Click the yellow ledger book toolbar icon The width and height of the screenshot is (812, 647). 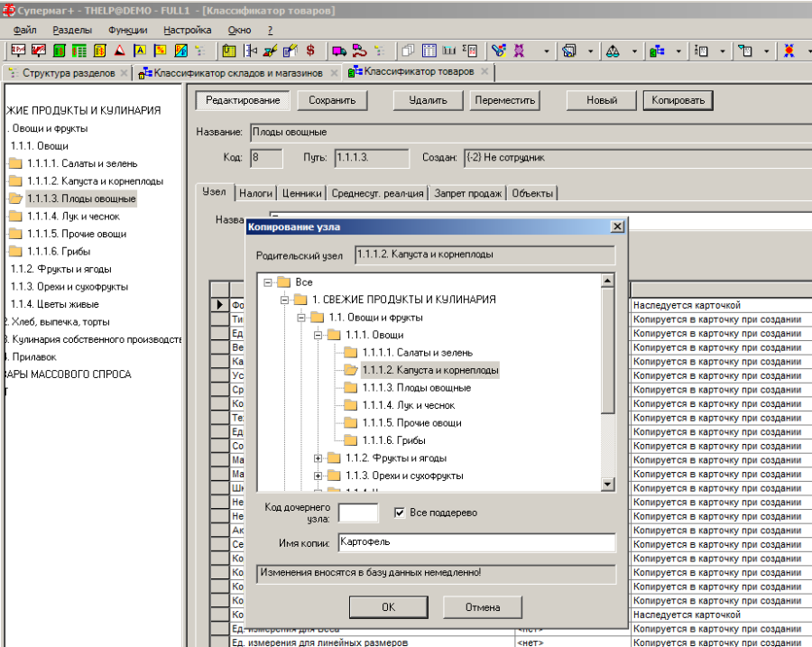pyautogui.click(x=229, y=51)
